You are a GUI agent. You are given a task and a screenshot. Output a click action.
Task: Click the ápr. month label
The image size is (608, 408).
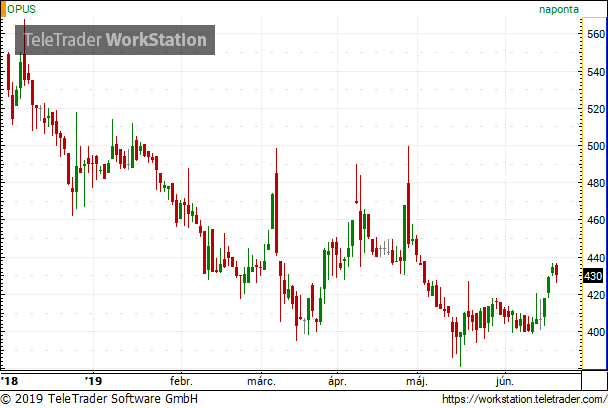click(x=338, y=382)
